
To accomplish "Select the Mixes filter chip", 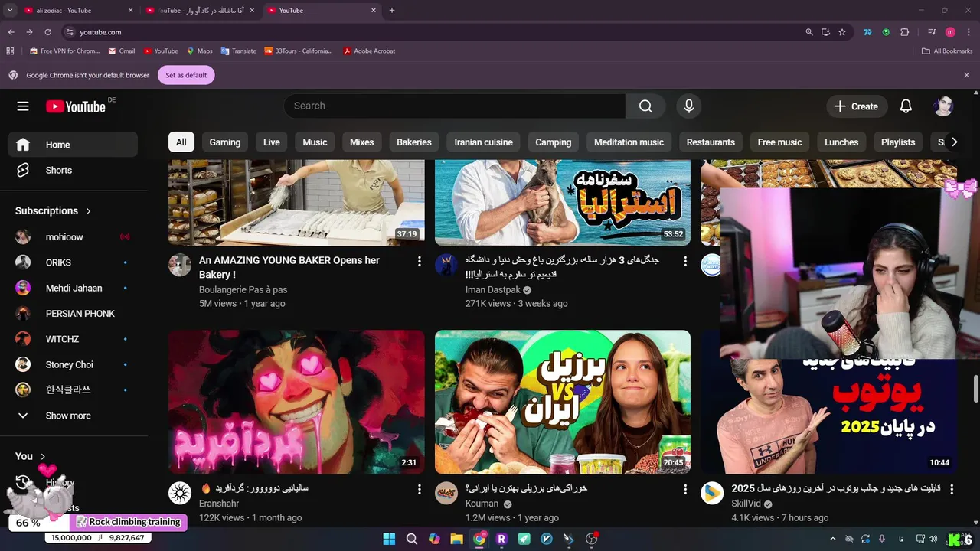I will click(x=362, y=142).
